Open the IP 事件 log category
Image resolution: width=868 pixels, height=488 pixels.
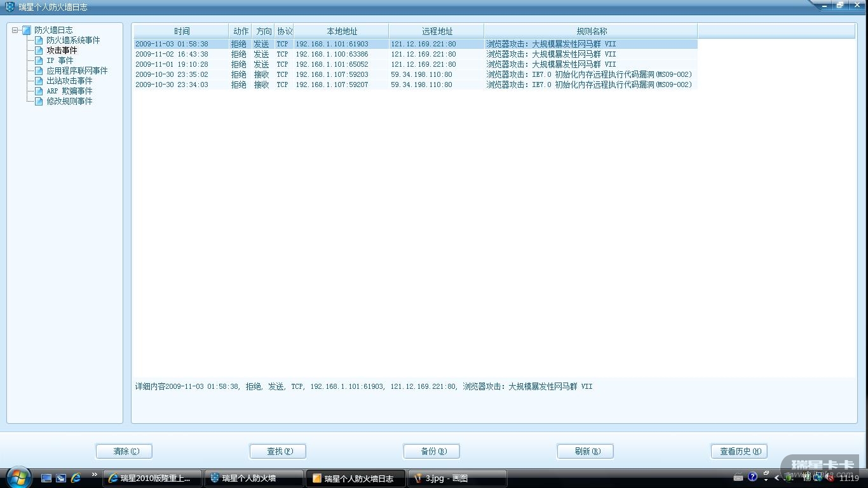(x=60, y=60)
